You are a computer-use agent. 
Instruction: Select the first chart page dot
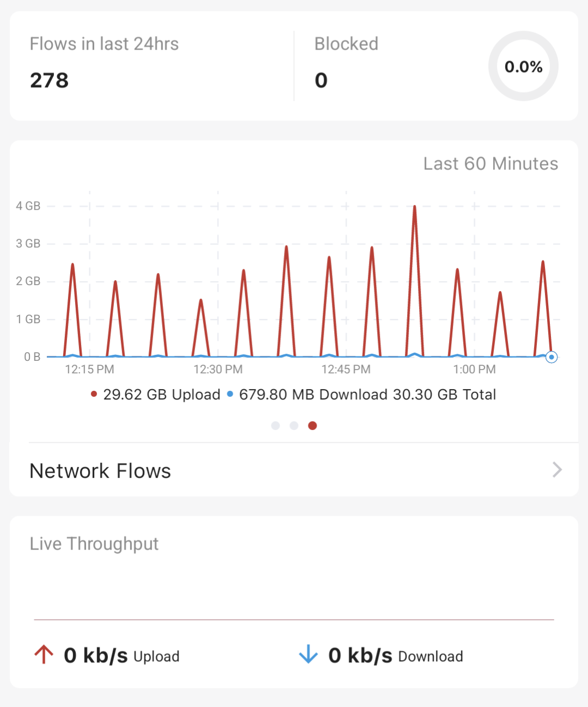pyautogui.click(x=275, y=426)
